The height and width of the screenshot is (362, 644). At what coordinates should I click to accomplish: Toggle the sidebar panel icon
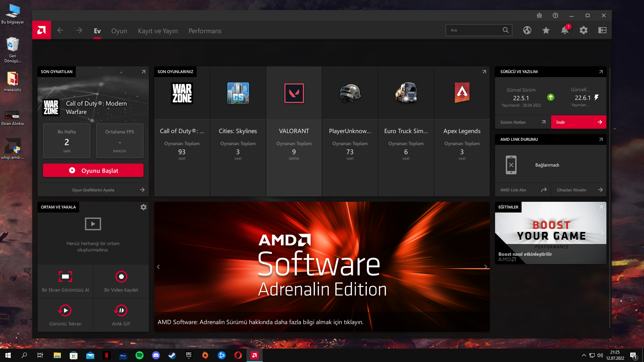[x=602, y=30]
